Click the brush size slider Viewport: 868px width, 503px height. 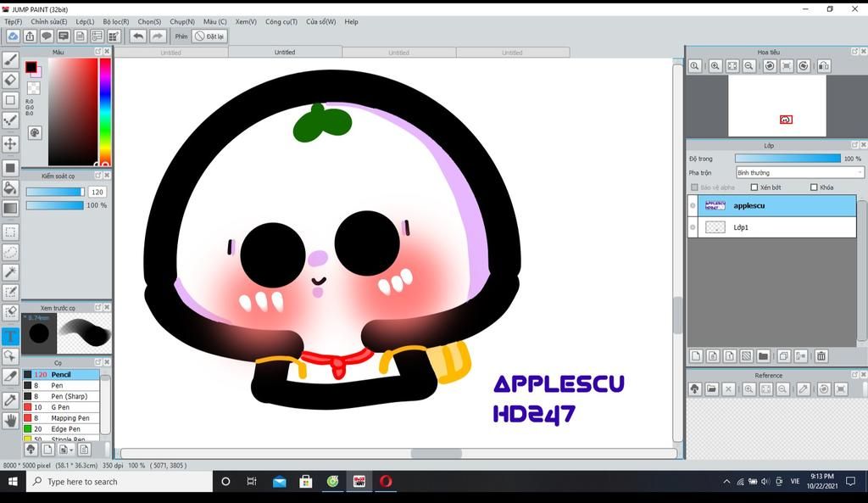tap(55, 192)
